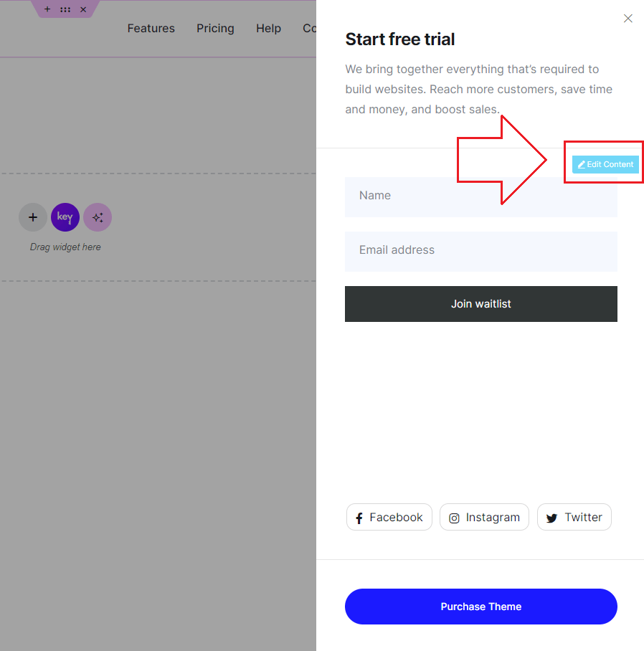Screen dimensions: 644x651
Task: Close the Start free trial panel
Action: (628, 18)
